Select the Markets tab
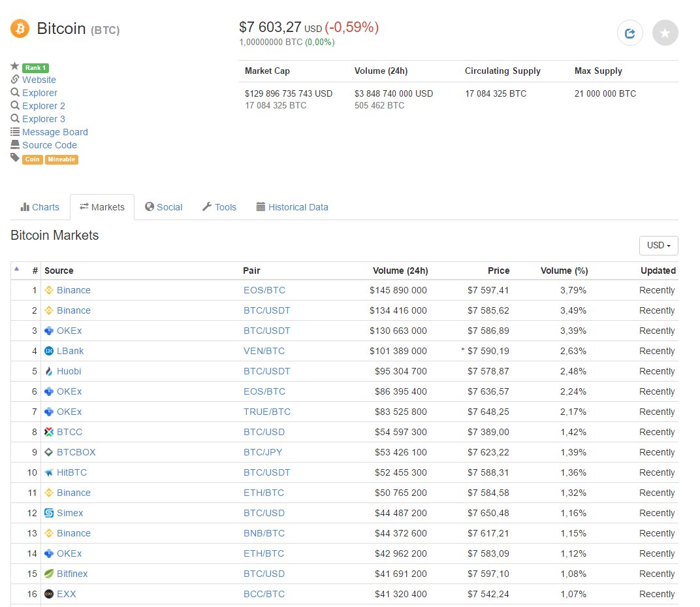The width and height of the screenshot is (700, 607). point(103,207)
